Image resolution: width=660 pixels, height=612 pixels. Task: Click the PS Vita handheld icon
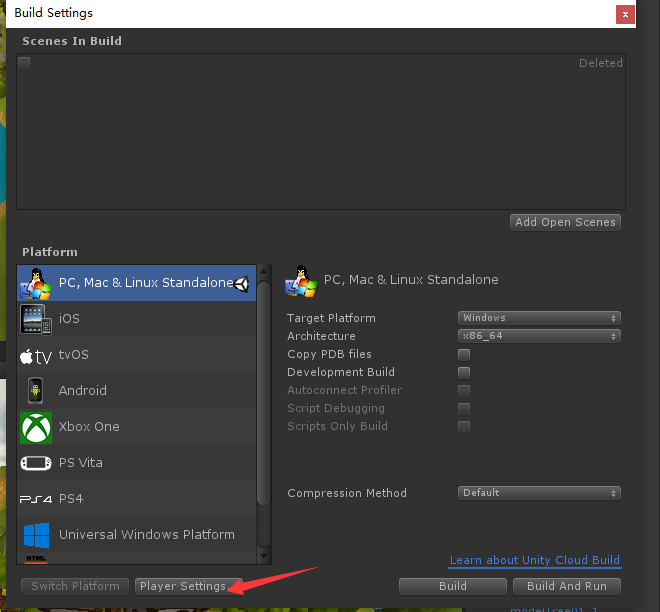click(36, 463)
